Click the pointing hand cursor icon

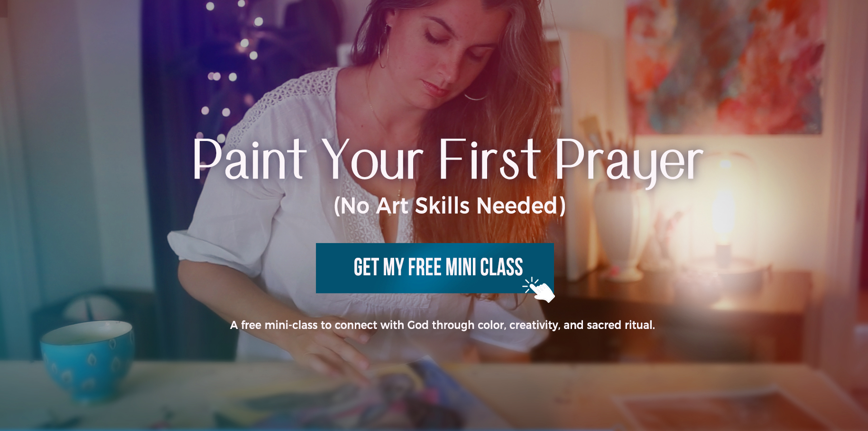coord(540,290)
